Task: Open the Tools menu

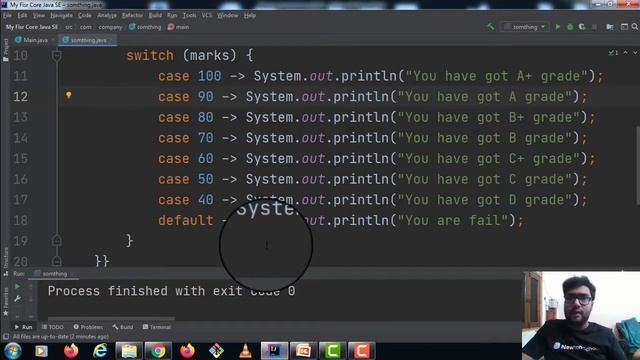Action: point(189,16)
